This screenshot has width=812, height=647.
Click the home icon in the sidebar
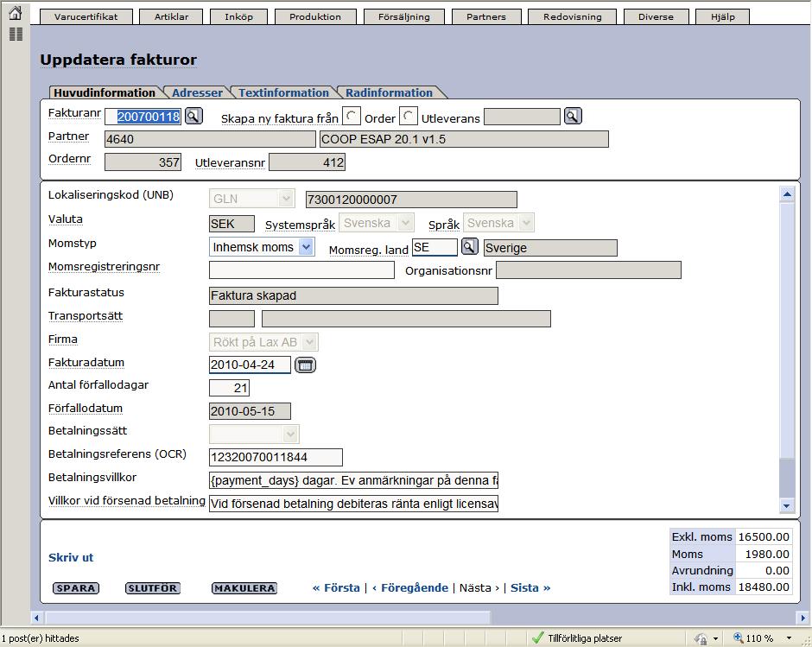[16, 12]
